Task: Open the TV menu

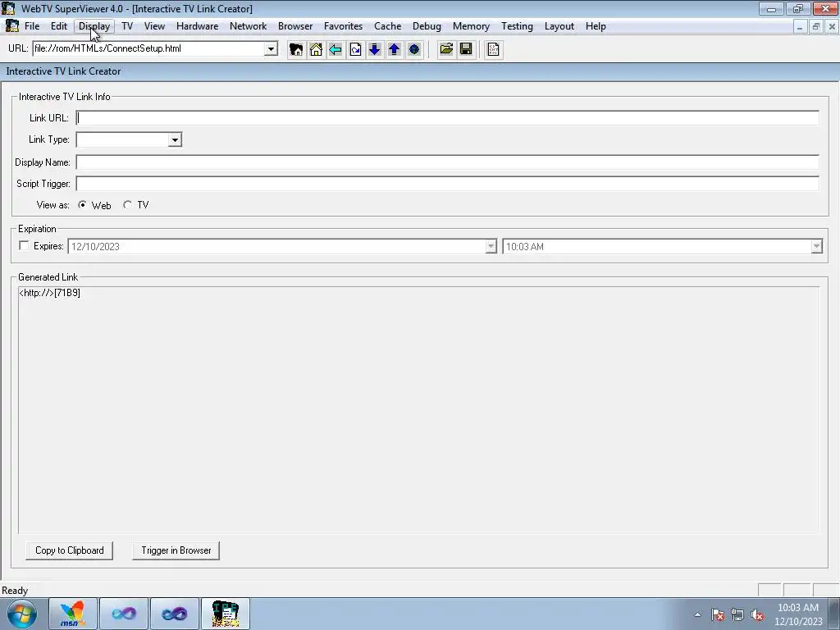Action: pos(127,26)
